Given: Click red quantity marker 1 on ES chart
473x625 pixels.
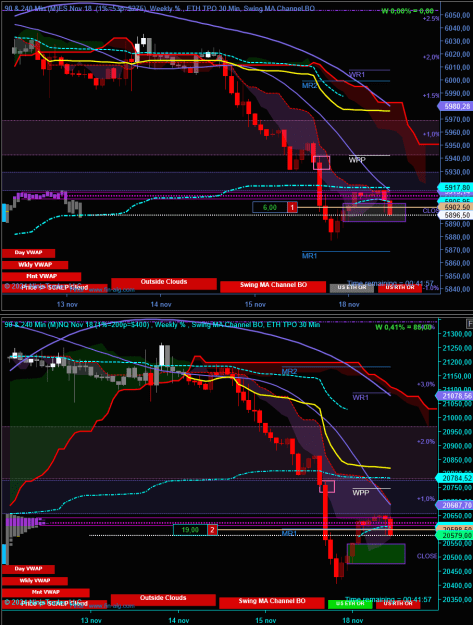Looking at the screenshot, I should click(292, 207).
